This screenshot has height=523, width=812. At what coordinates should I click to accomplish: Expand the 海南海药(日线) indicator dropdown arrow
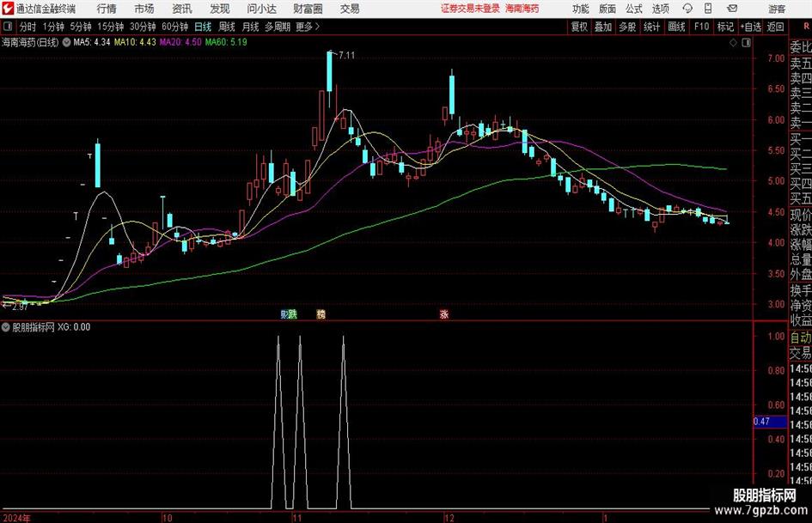click(x=66, y=42)
